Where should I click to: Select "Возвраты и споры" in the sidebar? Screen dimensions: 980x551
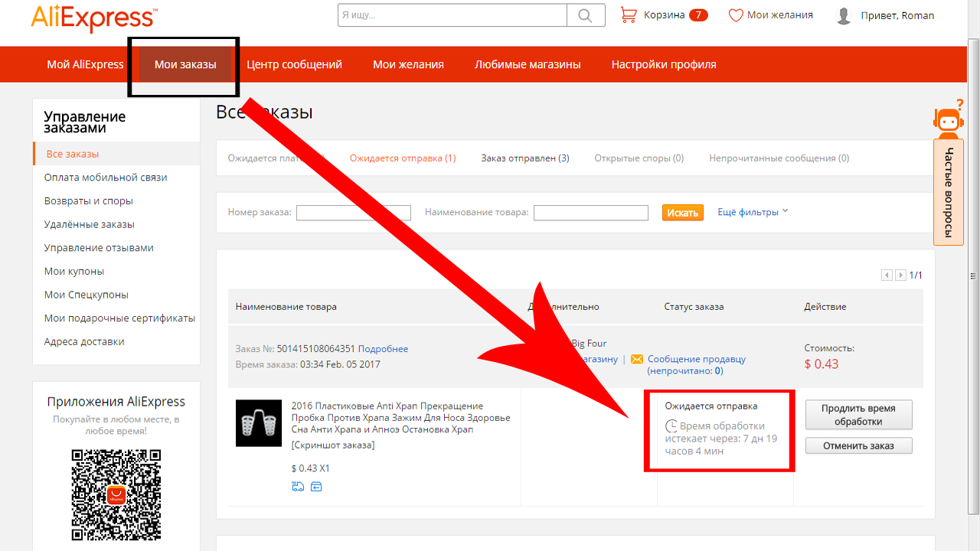tap(89, 201)
